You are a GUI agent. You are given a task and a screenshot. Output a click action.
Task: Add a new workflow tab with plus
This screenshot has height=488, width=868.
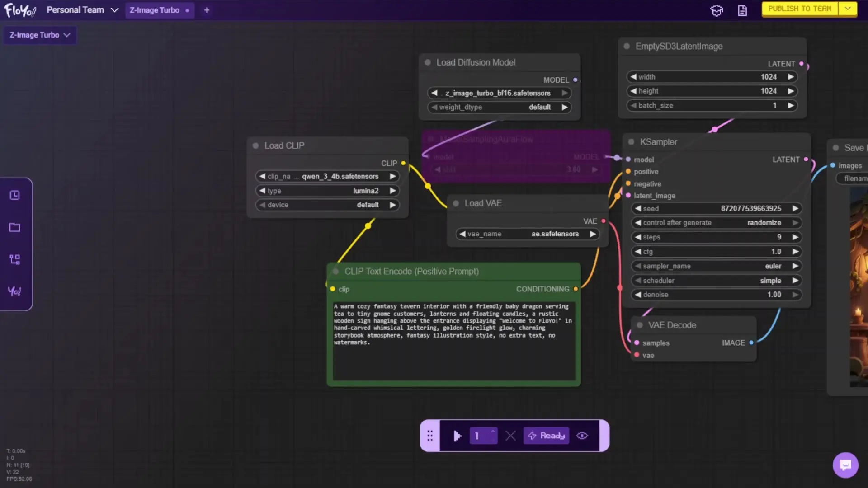point(207,10)
